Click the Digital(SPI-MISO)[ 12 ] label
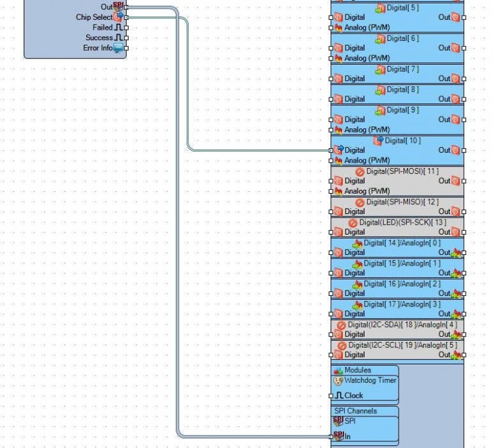This screenshot has width=493, height=448. [x=403, y=202]
